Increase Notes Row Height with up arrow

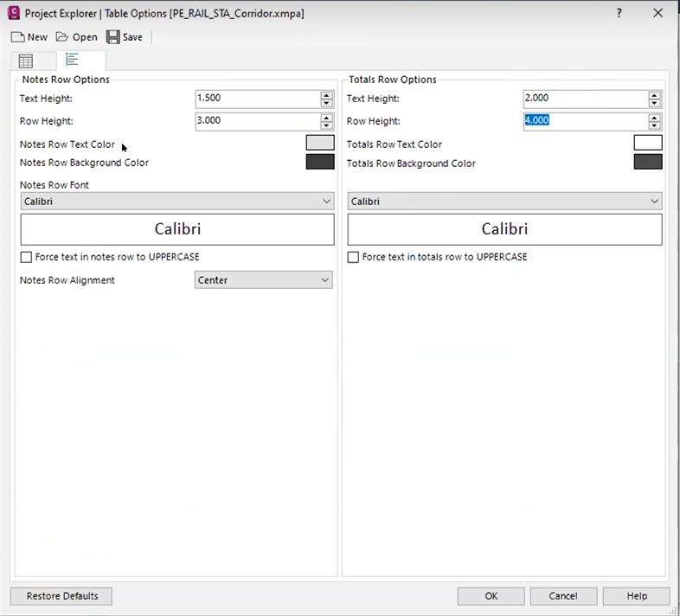click(x=326, y=118)
